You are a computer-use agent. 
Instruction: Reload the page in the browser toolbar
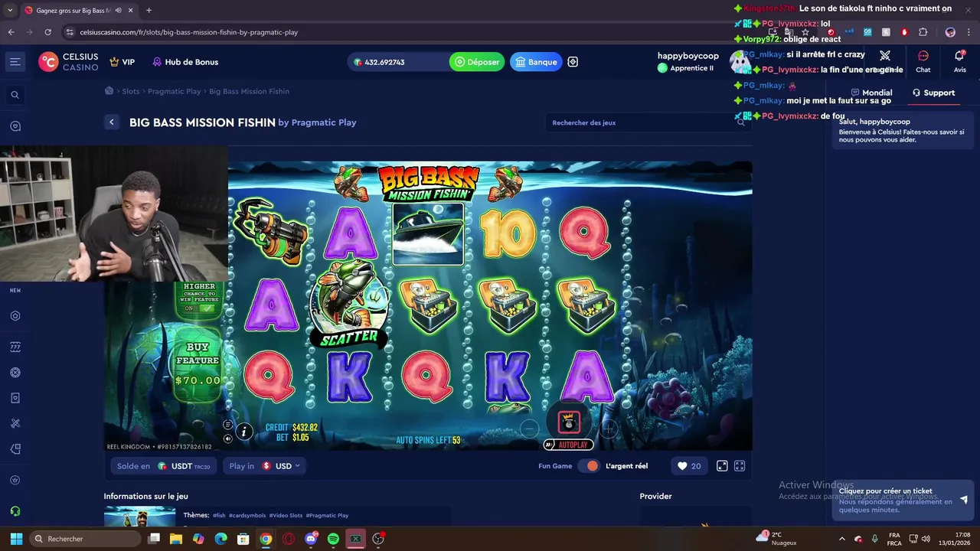(47, 32)
